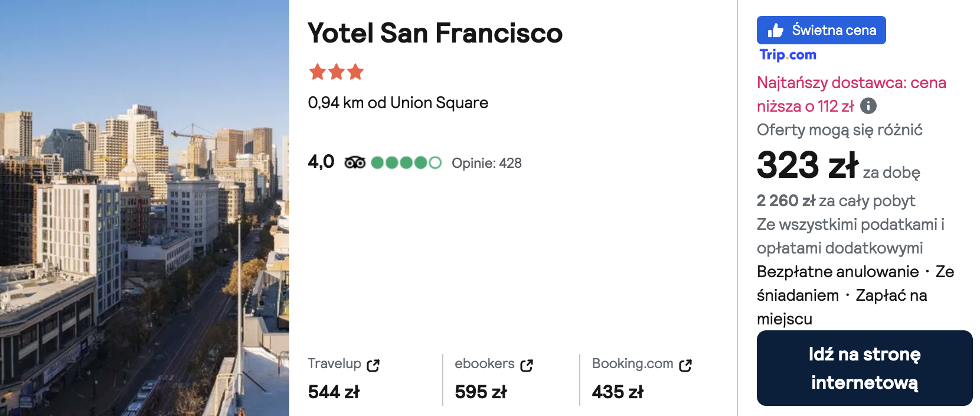Screen dimensions: 980x416
Task: Open the external link icon beside Booking.com
Action: (685, 366)
